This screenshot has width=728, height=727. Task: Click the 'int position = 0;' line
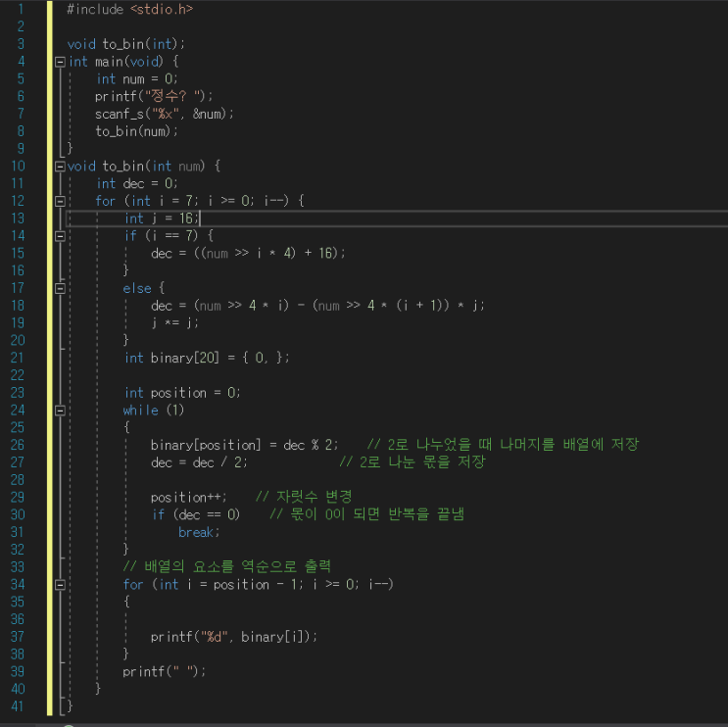click(x=182, y=393)
